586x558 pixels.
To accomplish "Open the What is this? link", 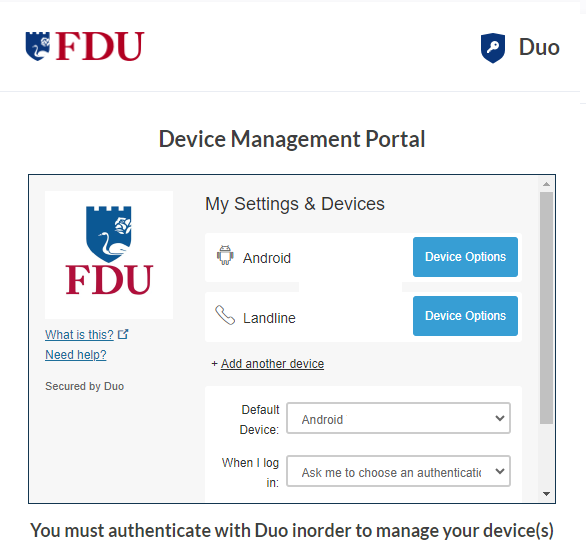I will point(79,335).
